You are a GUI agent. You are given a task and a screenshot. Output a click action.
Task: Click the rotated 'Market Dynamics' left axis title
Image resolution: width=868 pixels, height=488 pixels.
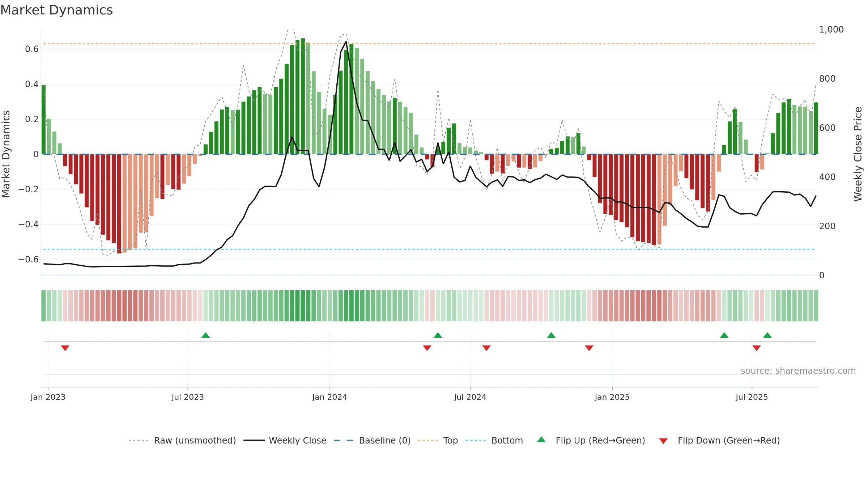tap(6, 154)
